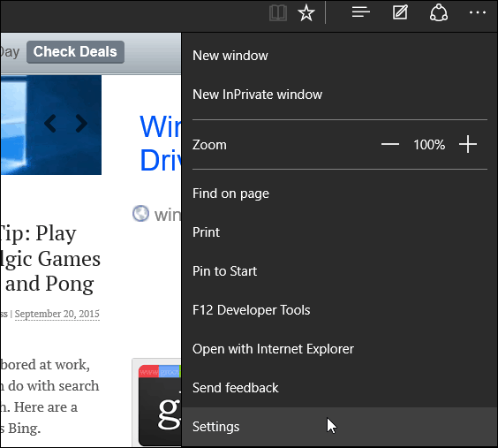498x448 pixels.
Task: Open Settings from the menu
Action: (339, 427)
